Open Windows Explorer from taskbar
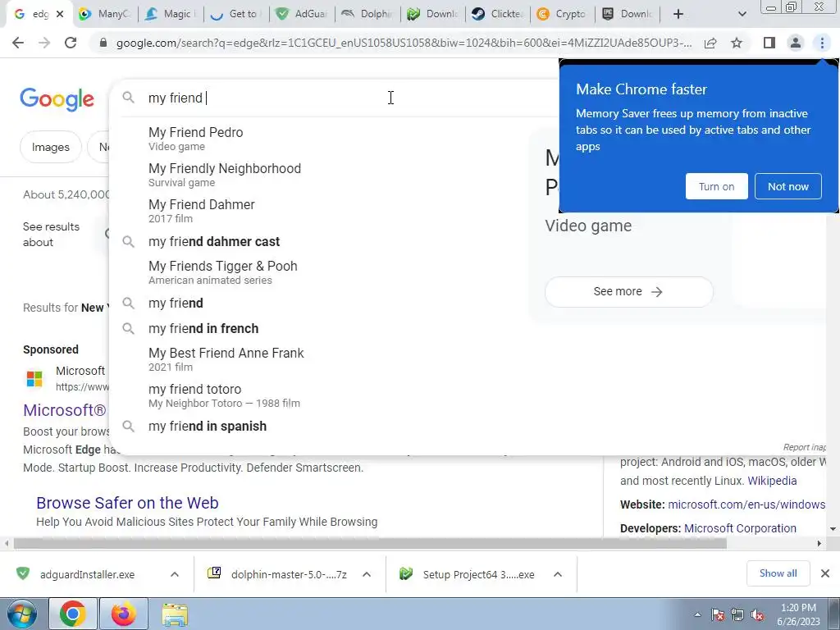 (175, 615)
